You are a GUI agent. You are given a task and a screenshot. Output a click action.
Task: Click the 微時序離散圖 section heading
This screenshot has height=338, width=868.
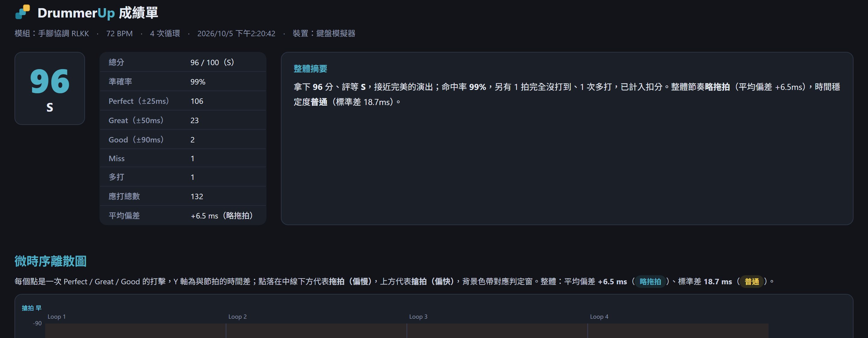(51, 261)
